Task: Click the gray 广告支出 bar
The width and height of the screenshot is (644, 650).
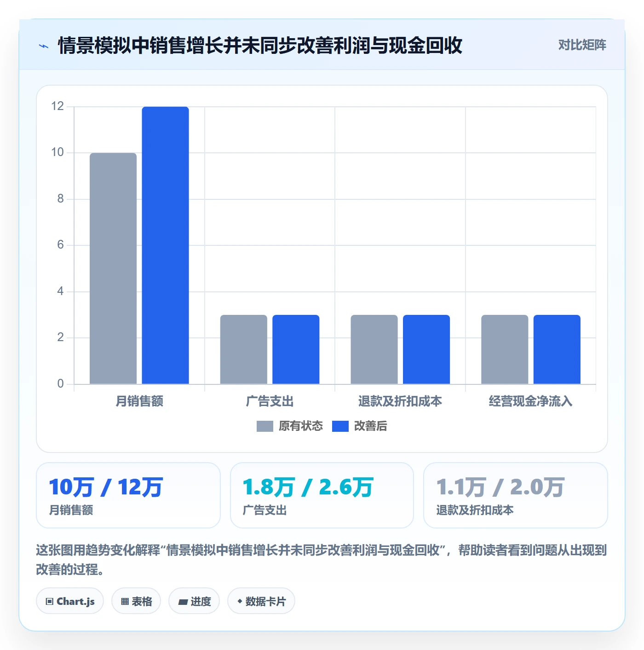Action: click(244, 349)
